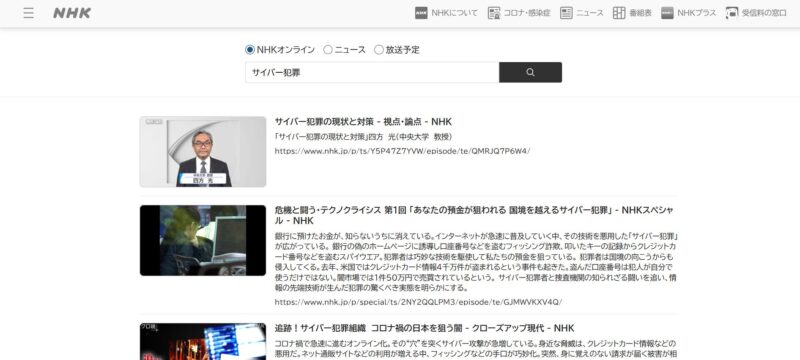Image resolution: width=800 pixels, height=360 pixels.
Task: Click thumbnail of テクノクライシス episode
Action: pyautogui.click(x=203, y=240)
